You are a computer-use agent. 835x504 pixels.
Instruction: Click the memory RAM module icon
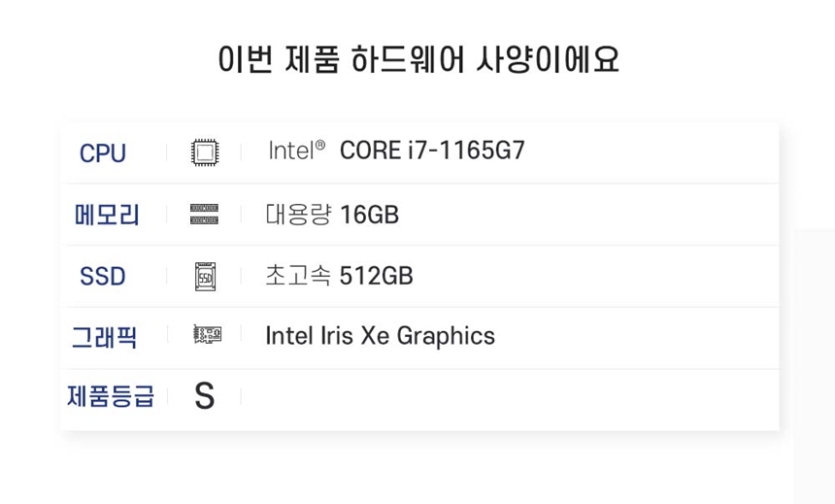tap(204, 215)
